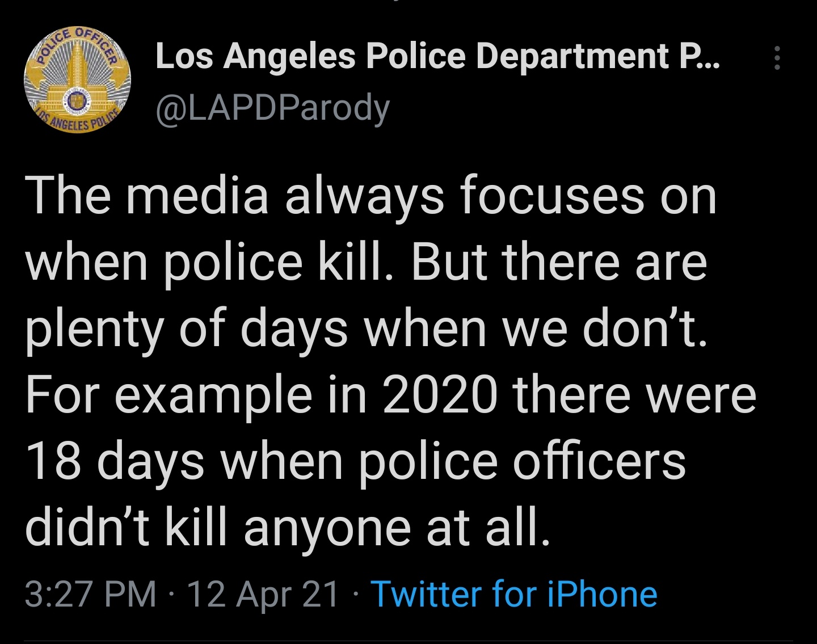
Task: Click 'when we don't' in the tweet
Action: tap(535, 329)
